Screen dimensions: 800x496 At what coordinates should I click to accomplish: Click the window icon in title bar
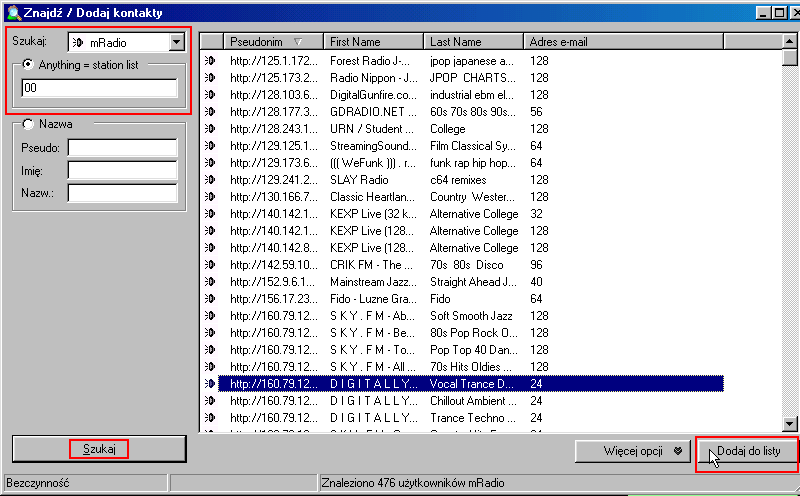(13, 12)
